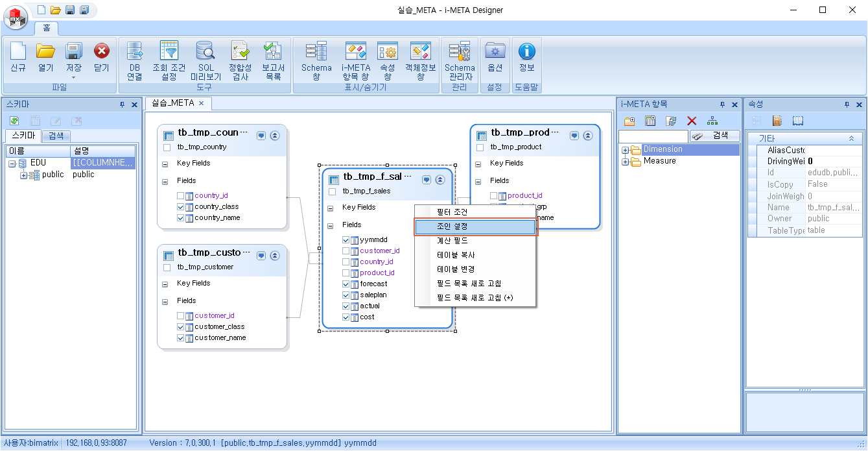Uncheck the saleplan field checkbox
The image size is (868, 451).
[346, 295]
